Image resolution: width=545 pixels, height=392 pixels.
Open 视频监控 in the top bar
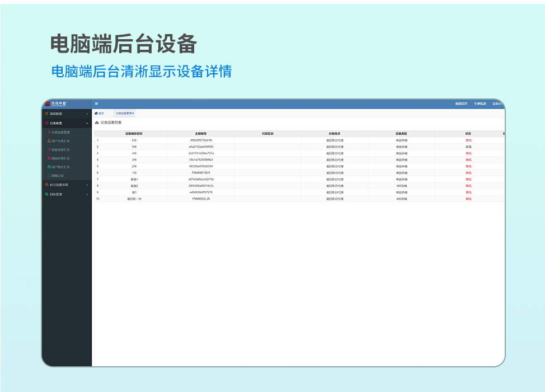[x=461, y=103]
